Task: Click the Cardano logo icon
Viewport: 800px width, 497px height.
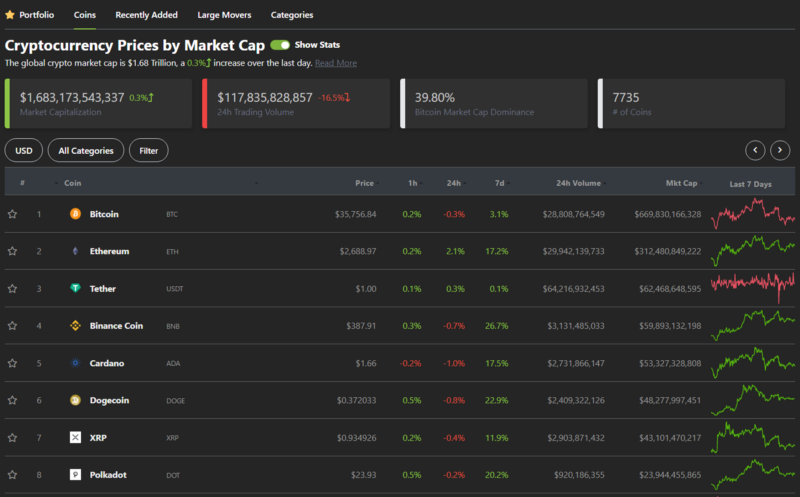Action: pyautogui.click(x=75, y=363)
